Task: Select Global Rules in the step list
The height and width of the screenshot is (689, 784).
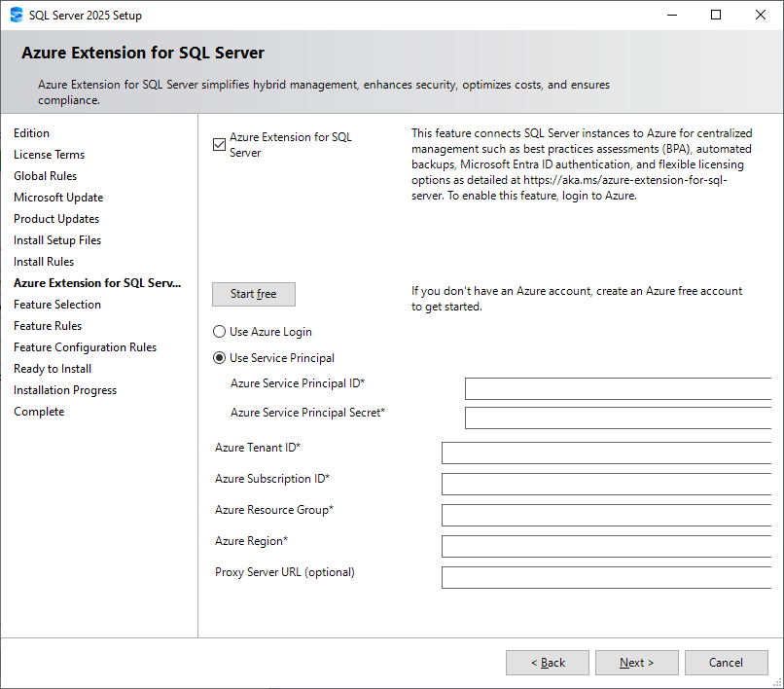Action: click(45, 176)
